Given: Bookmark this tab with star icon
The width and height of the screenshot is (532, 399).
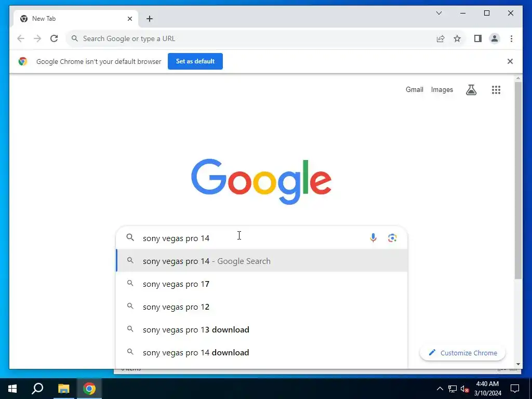Looking at the screenshot, I should point(457,38).
